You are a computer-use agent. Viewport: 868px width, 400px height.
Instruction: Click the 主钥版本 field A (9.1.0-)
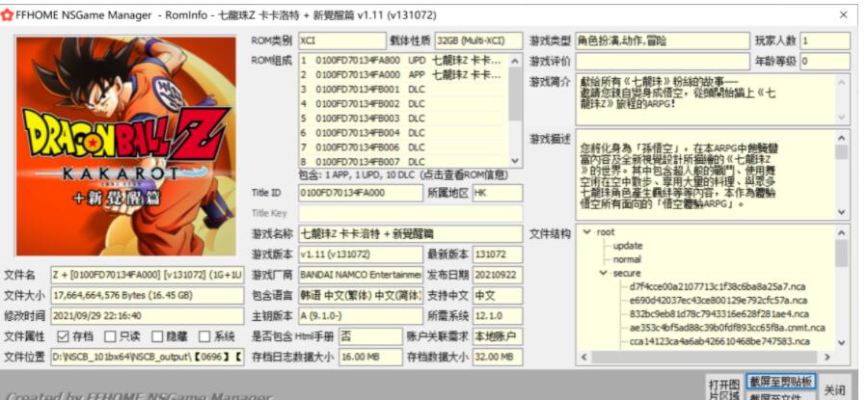coord(361,316)
